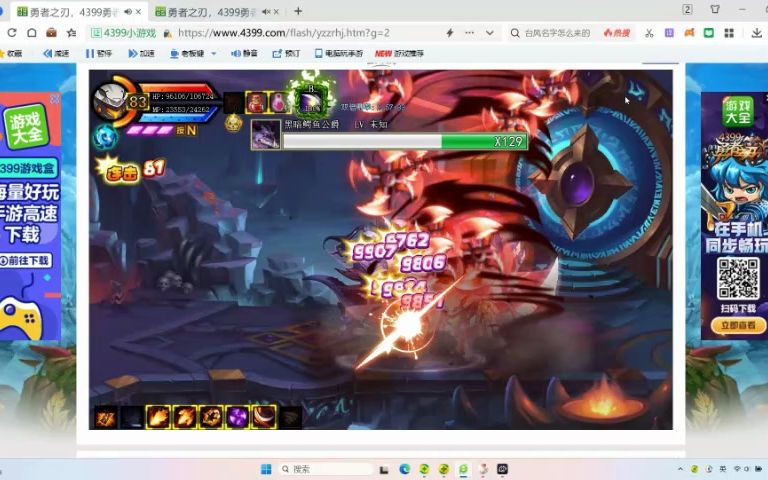
Task: Unmute the second tab's muted speaker icon
Action: tap(266, 12)
